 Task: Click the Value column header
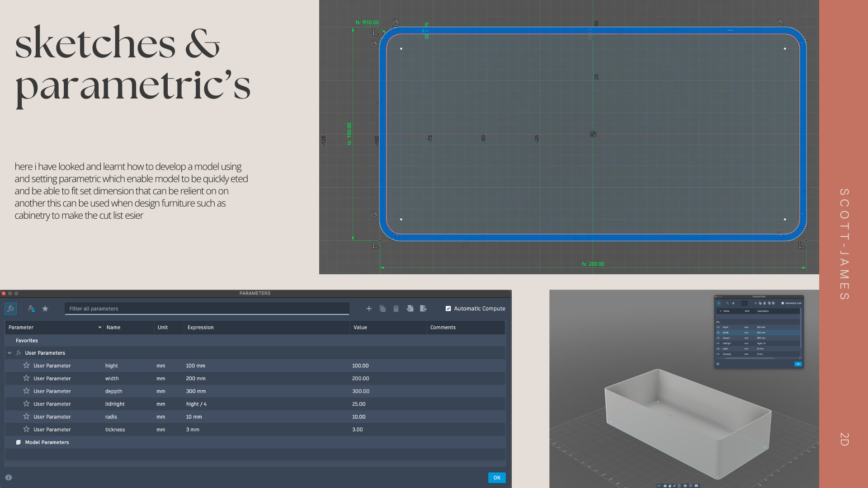point(360,328)
